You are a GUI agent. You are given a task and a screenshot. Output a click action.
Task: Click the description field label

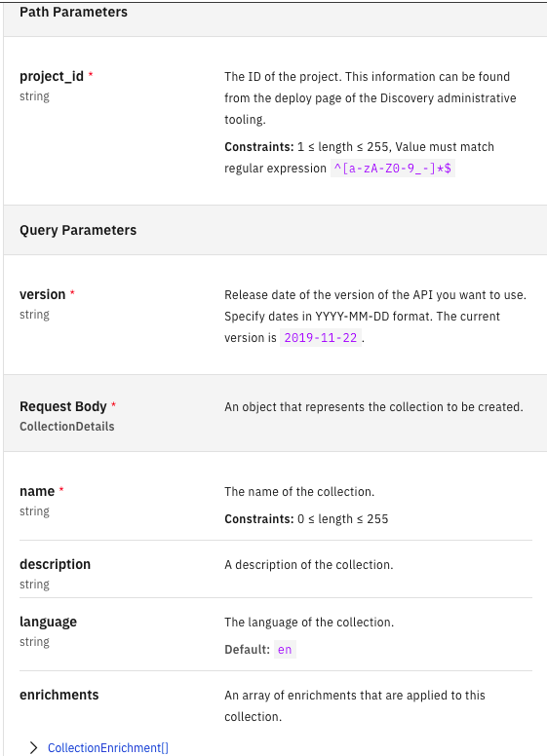pos(55,564)
